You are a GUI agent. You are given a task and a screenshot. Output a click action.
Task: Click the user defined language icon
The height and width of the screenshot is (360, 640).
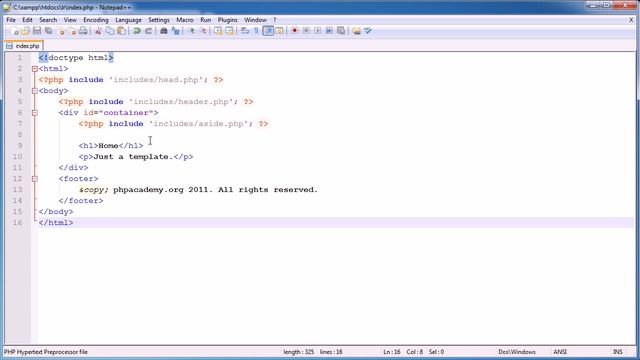tap(280, 31)
